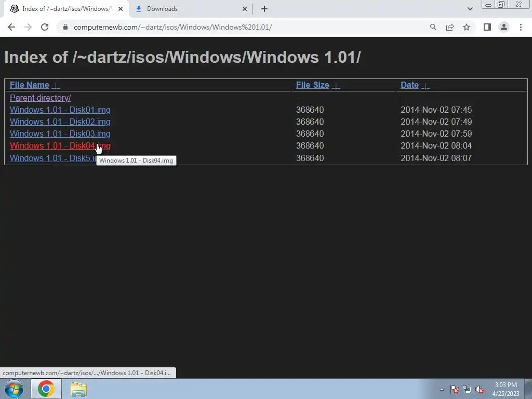
Task: Open Chrome three-dot menu
Action: click(521, 27)
